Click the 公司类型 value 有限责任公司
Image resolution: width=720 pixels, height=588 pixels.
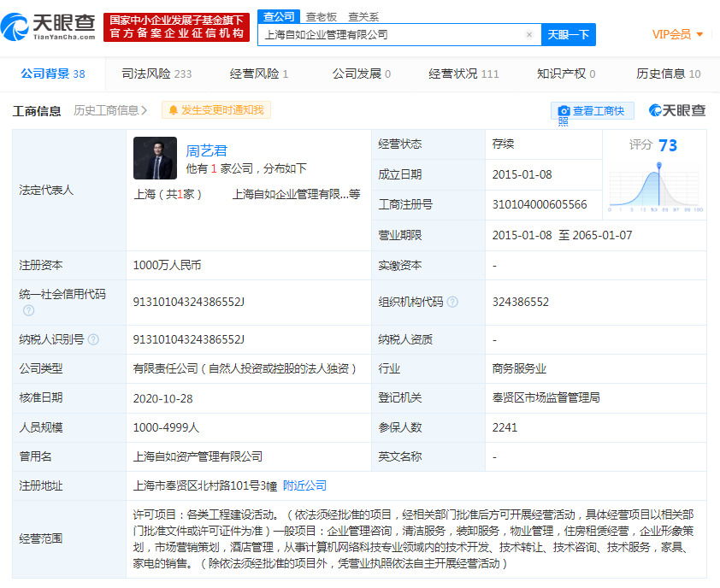pyautogui.click(x=245, y=368)
